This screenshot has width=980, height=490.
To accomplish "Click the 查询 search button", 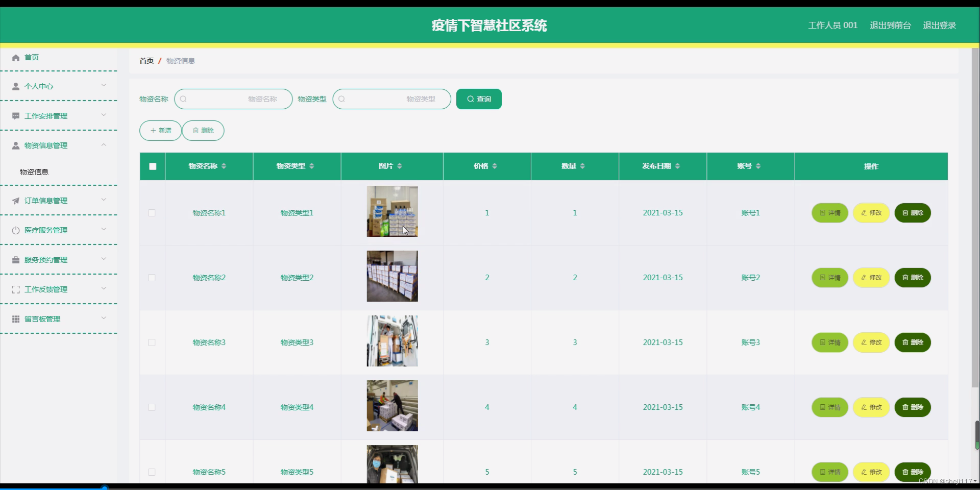I will (479, 99).
